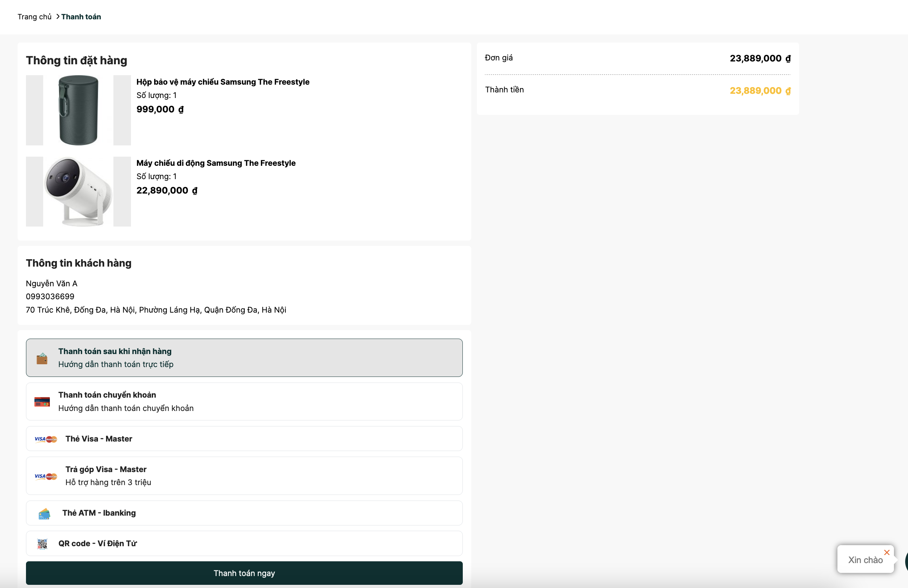Click Thanh toán breadcrumb item
908x588 pixels.
(x=81, y=17)
